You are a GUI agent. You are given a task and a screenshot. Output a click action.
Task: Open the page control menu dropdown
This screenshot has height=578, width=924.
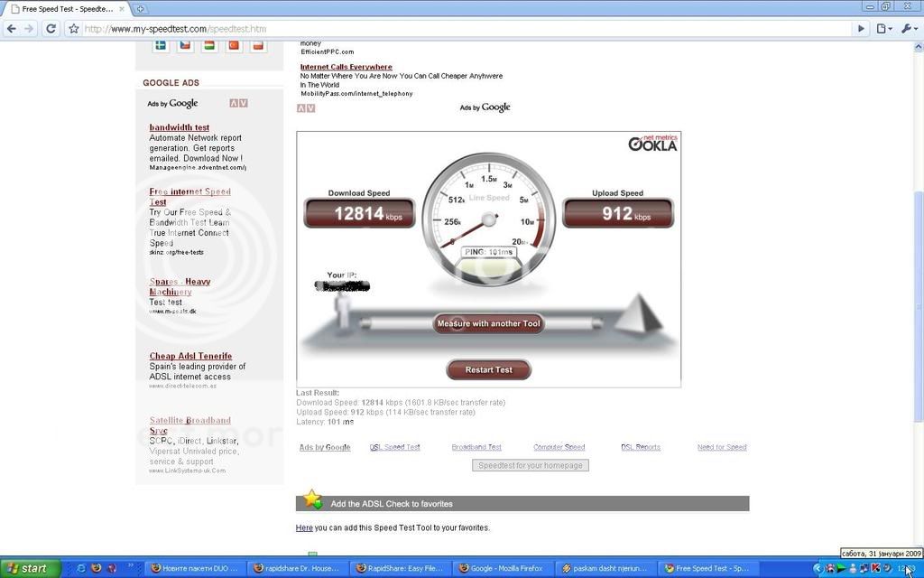pos(884,29)
